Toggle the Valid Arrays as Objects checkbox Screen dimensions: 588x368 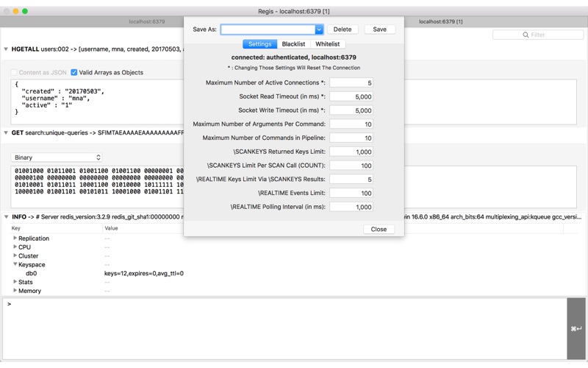click(74, 72)
